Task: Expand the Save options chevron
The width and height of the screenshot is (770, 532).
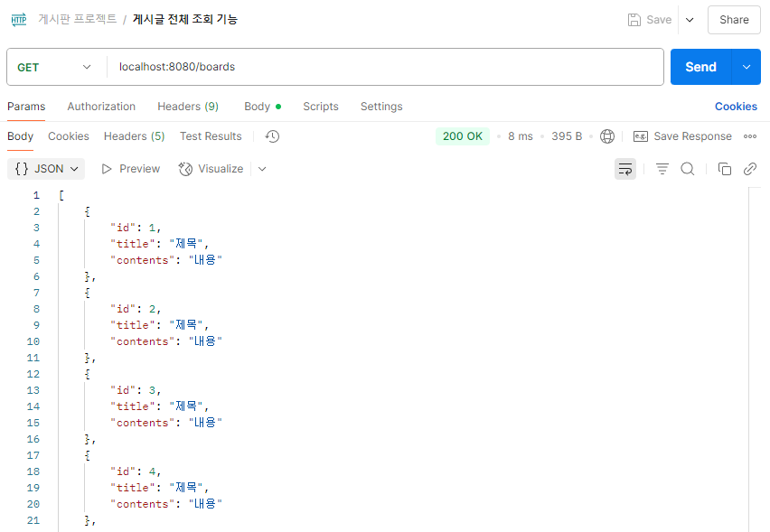Action: tap(690, 20)
